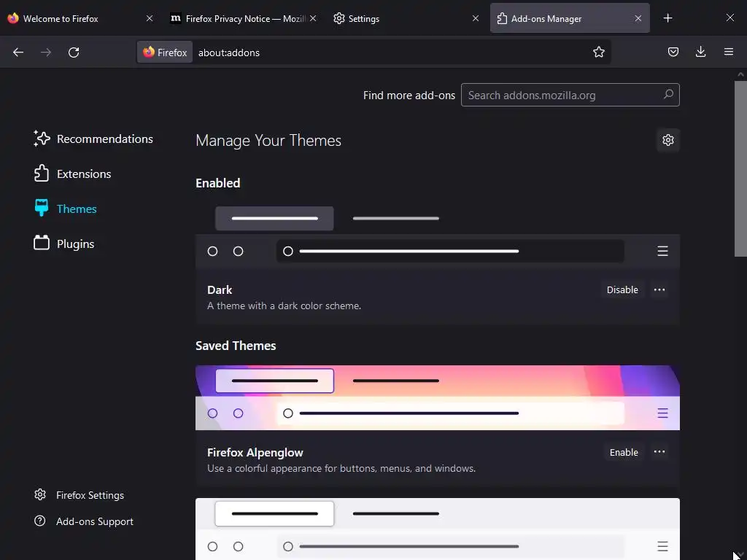This screenshot has width=747, height=560.
Task: Click the Saved Themes heading
Action: [236, 346]
